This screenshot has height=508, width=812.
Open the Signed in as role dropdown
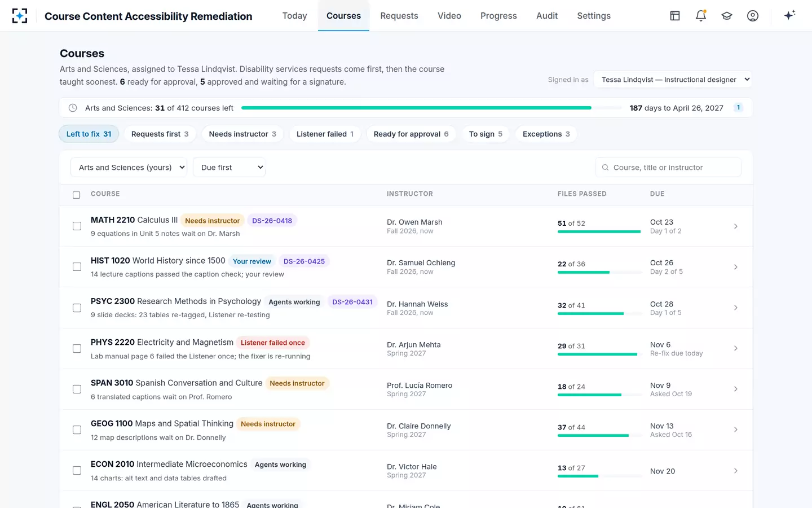(673, 80)
